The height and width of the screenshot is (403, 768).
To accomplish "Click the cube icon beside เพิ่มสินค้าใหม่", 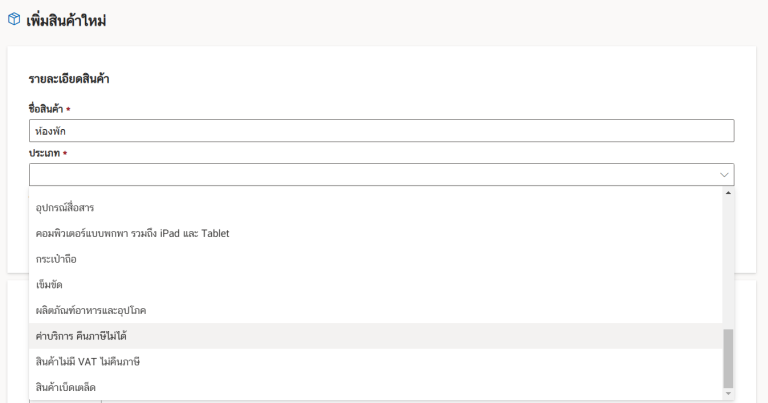I will 14,20.
